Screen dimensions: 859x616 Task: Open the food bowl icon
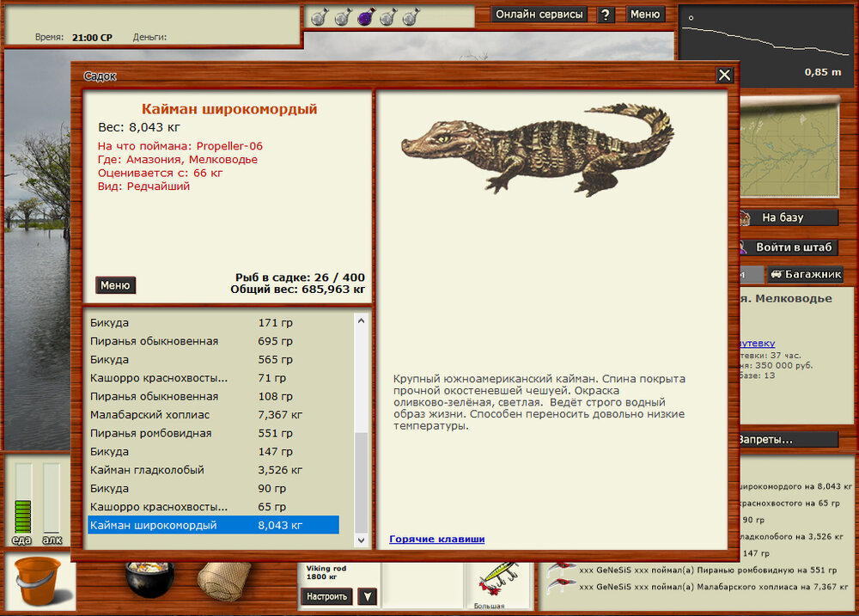point(149,579)
